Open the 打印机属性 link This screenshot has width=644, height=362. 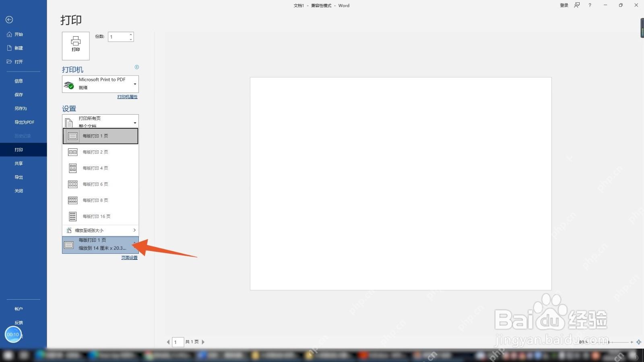click(x=127, y=97)
